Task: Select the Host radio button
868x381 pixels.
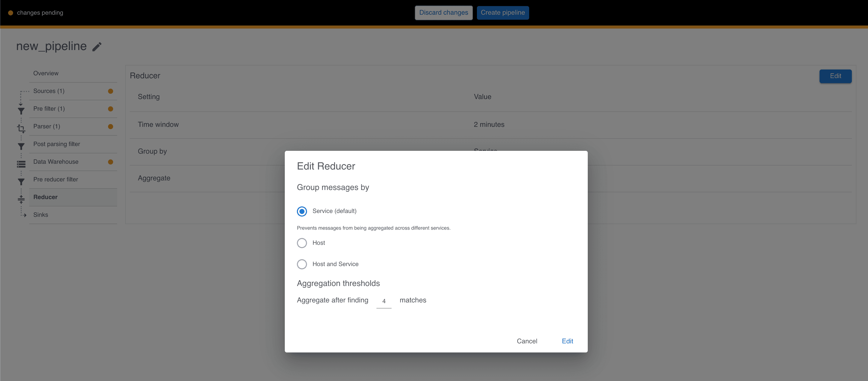Action: pos(302,243)
